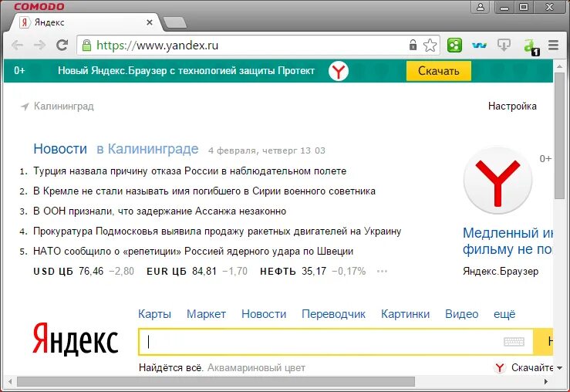Expand more services via ещё
570x392 pixels.
(x=504, y=314)
